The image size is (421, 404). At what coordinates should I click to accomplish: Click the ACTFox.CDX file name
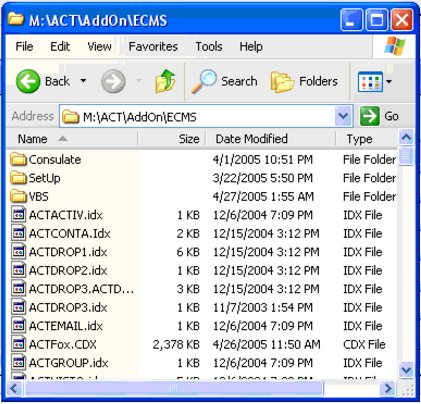tap(63, 344)
